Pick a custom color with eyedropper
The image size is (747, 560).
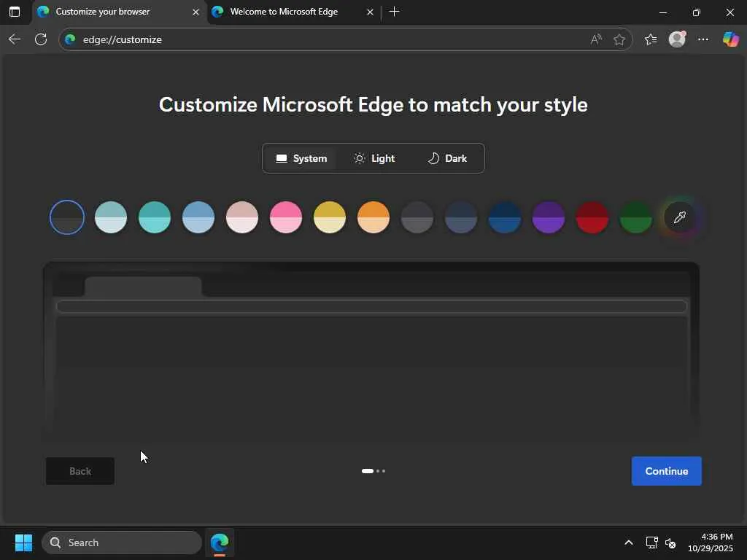pyautogui.click(x=680, y=217)
